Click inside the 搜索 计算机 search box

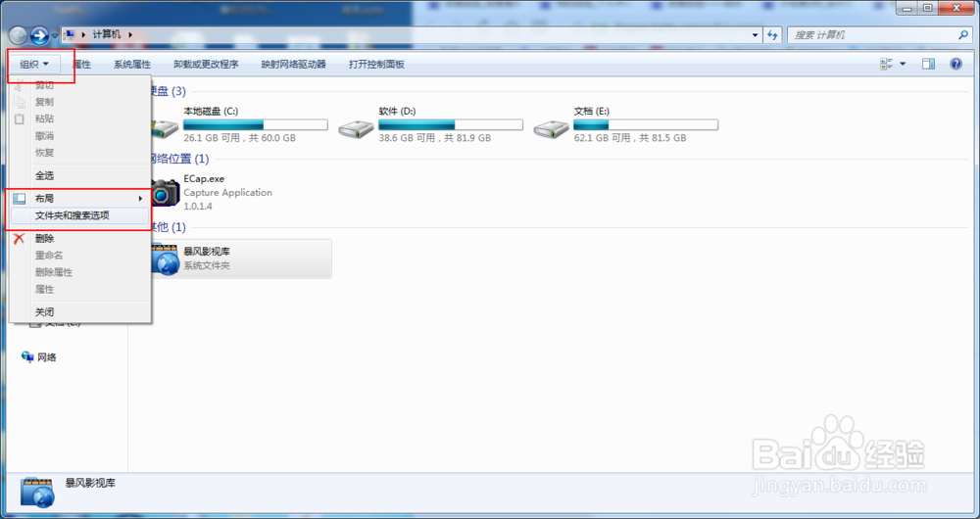(x=872, y=35)
